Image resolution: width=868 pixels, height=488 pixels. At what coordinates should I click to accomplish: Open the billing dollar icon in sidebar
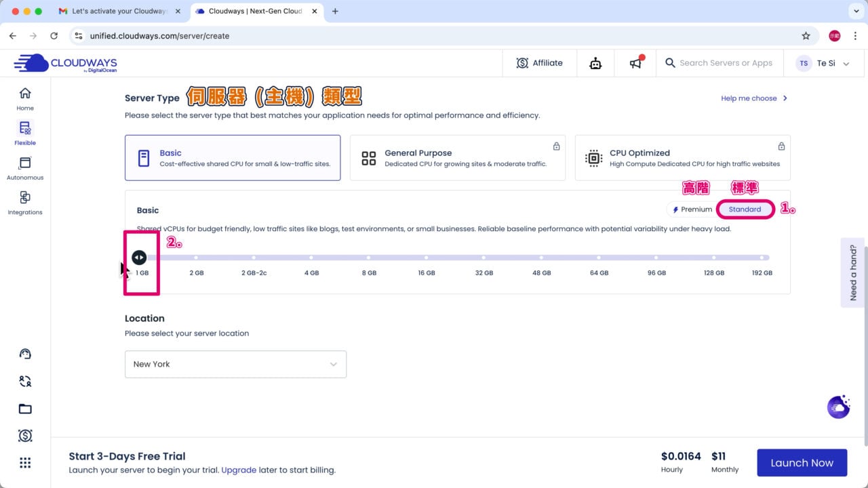(25, 436)
